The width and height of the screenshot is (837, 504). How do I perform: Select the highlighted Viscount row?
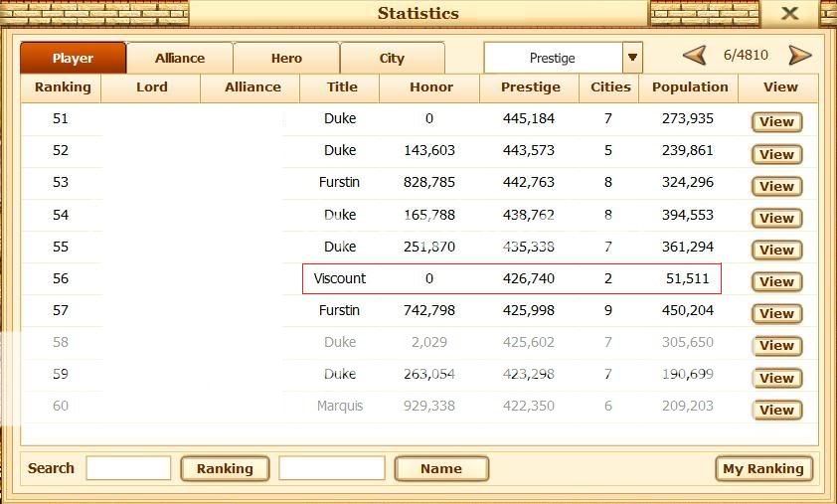pyautogui.click(x=511, y=279)
